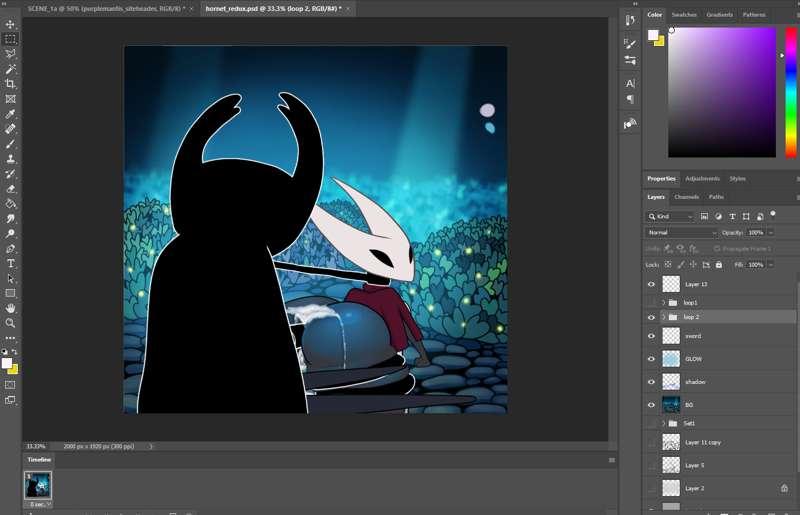
Task: Select the Pen tool
Action: tap(10, 249)
